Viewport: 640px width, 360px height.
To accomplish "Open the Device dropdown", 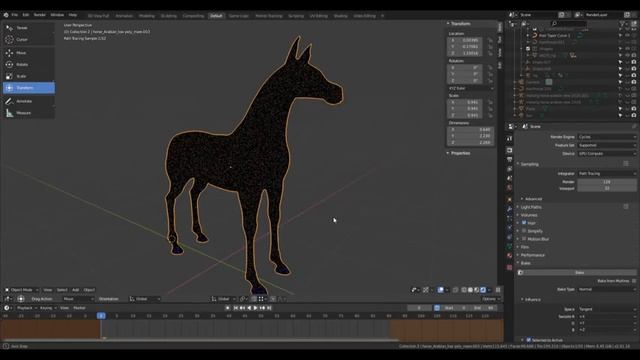I will [x=607, y=153].
